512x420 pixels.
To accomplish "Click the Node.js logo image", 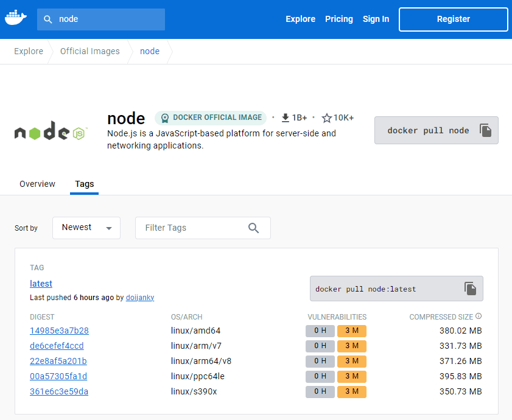I will click(x=51, y=131).
